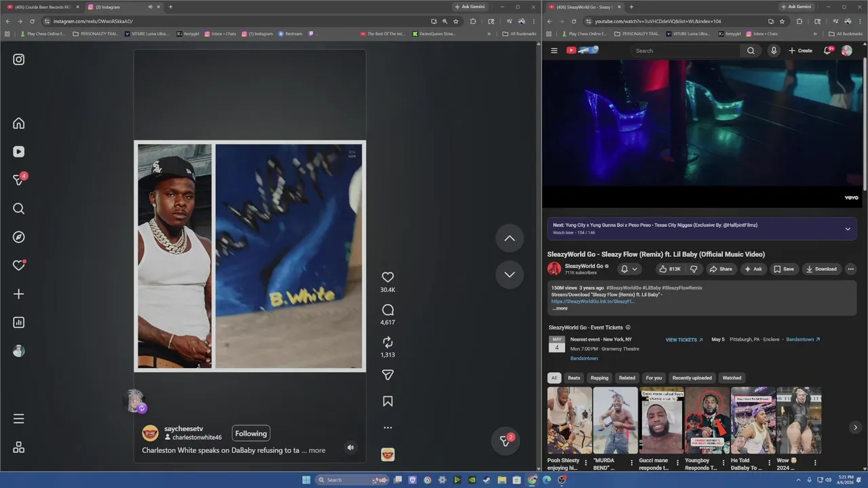Start YouTube voice search with the microphone

(x=774, y=51)
